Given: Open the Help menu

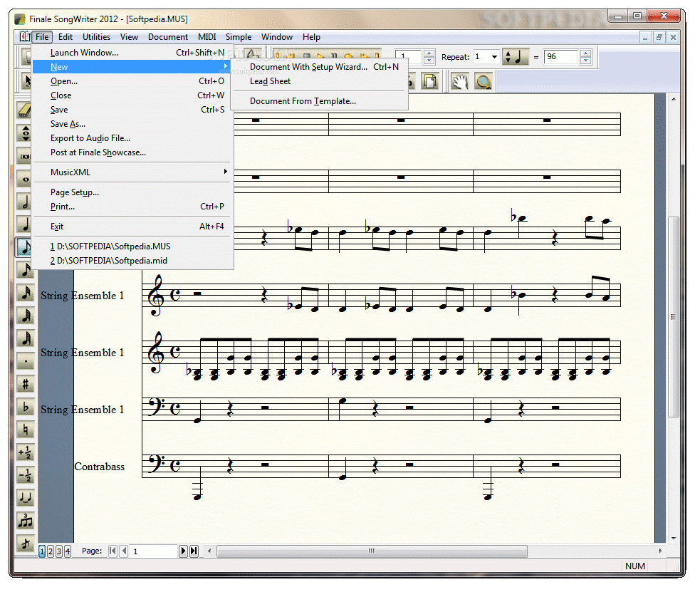Looking at the screenshot, I should coord(311,36).
